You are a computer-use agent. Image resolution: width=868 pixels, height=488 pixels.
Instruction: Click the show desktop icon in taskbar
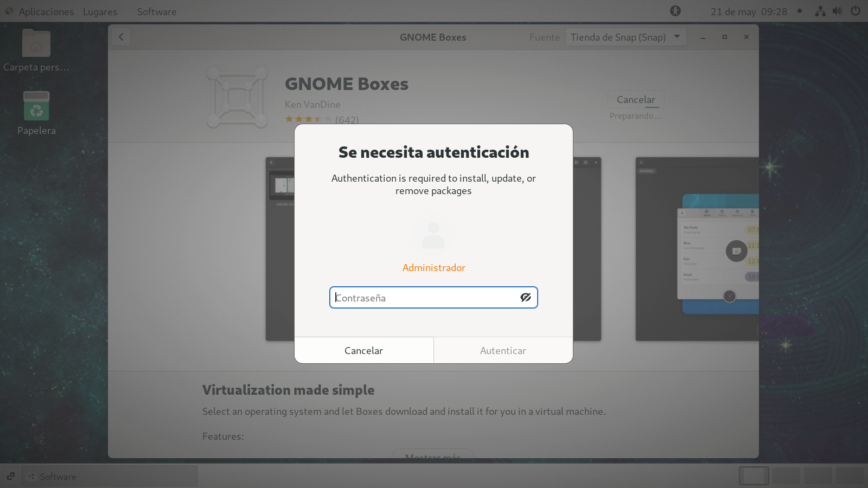(11, 476)
